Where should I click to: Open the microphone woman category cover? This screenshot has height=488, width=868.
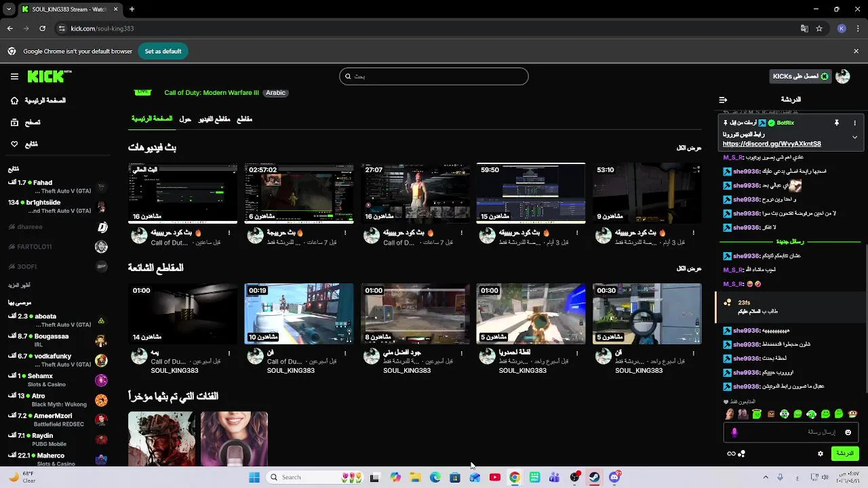(x=234, y=439)
